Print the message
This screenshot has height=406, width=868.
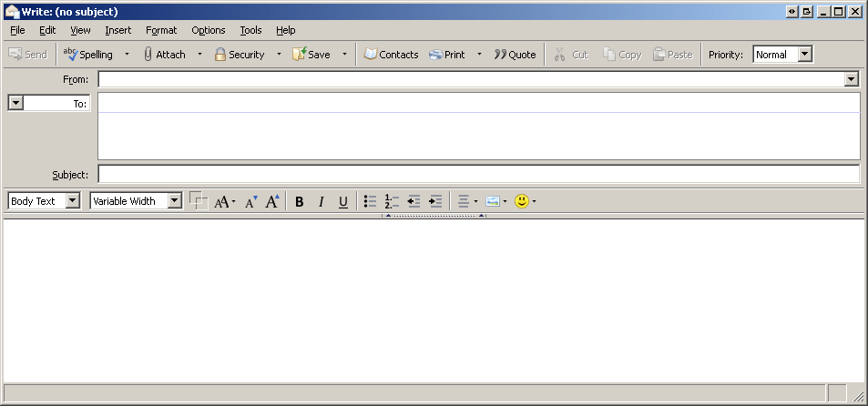(x=447, y=55)
